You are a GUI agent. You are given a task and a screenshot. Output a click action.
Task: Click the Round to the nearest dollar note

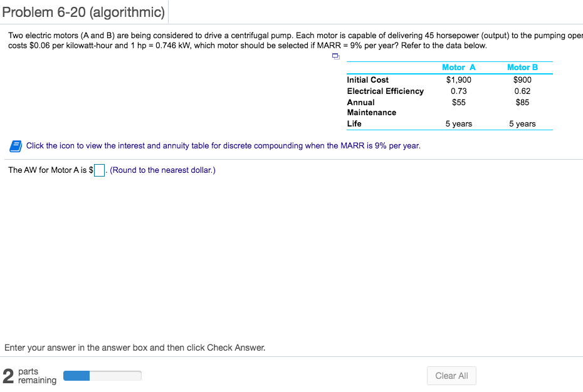coord(162,170)
